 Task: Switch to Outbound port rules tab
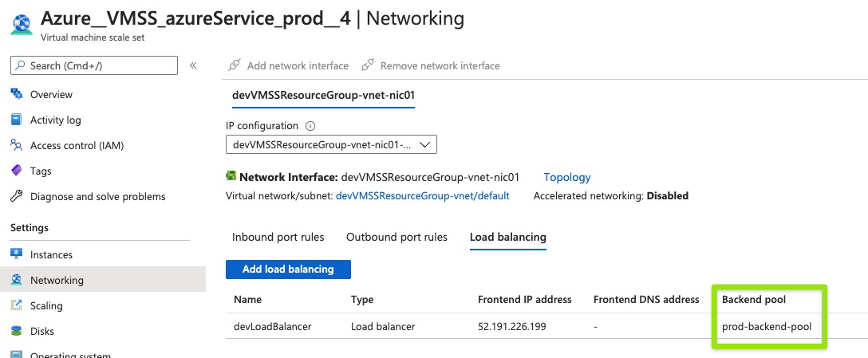click(397, 237)
